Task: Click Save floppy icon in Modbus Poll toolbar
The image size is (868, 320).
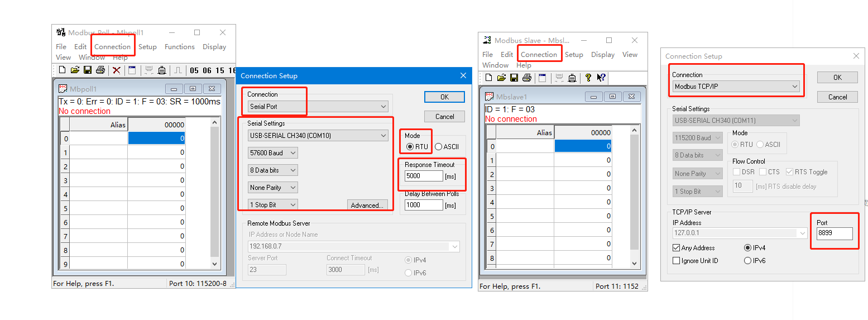Action: 88,70
